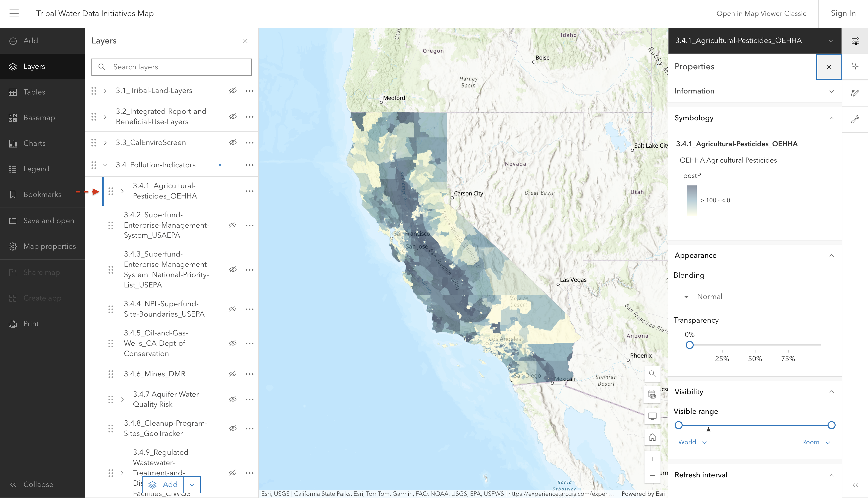Open the Legend panel
Viewport: 868px width, 498px height.
click(42, 169)
